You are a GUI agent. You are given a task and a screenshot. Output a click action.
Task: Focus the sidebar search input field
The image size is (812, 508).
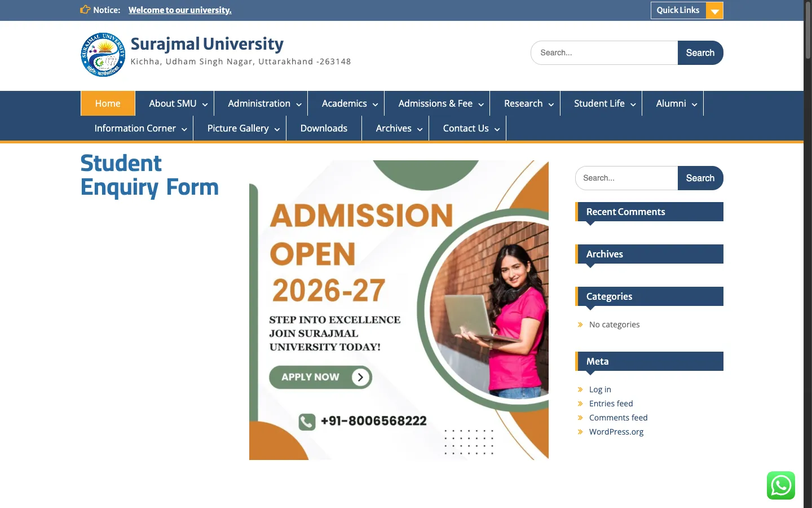coord(626,178)
